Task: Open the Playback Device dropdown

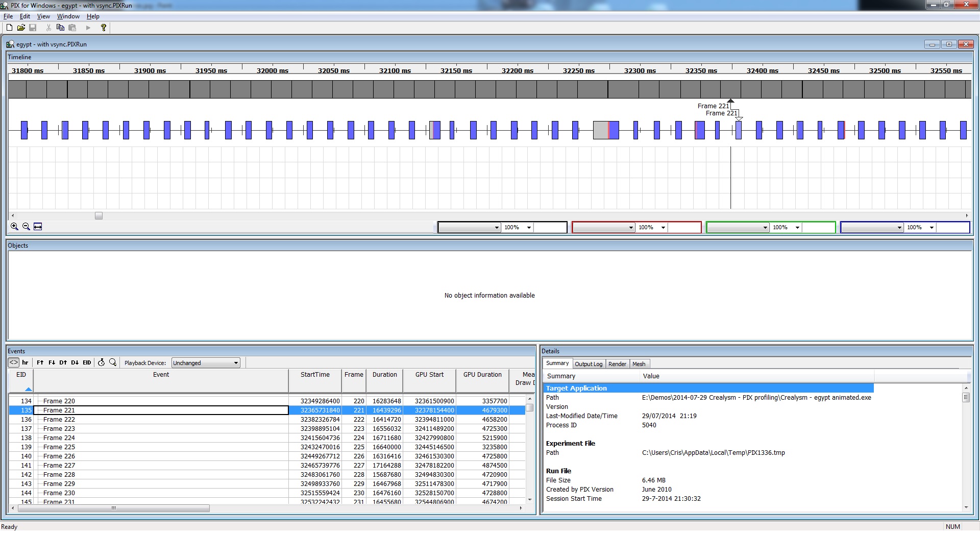Action: 206,363
